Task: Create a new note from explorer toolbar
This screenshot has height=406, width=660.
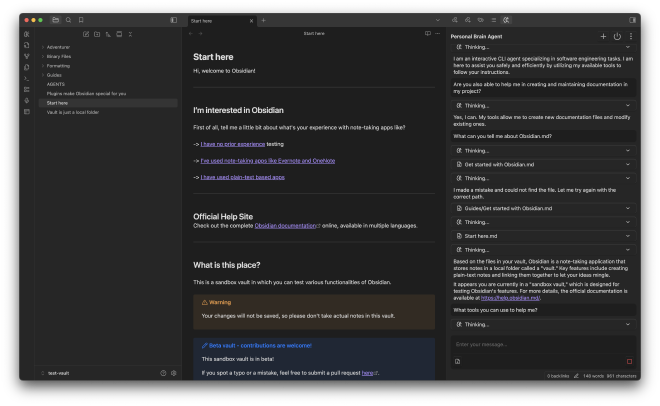Action: coord(86,34)
